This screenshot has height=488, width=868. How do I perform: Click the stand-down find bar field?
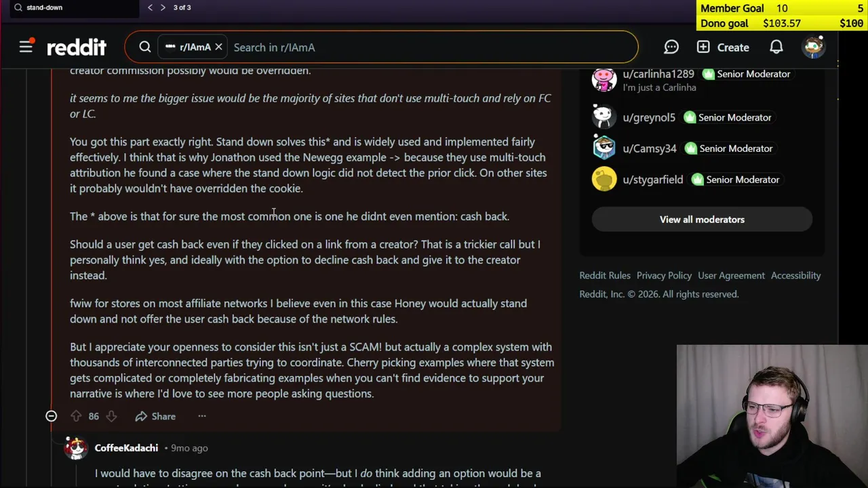75,7
